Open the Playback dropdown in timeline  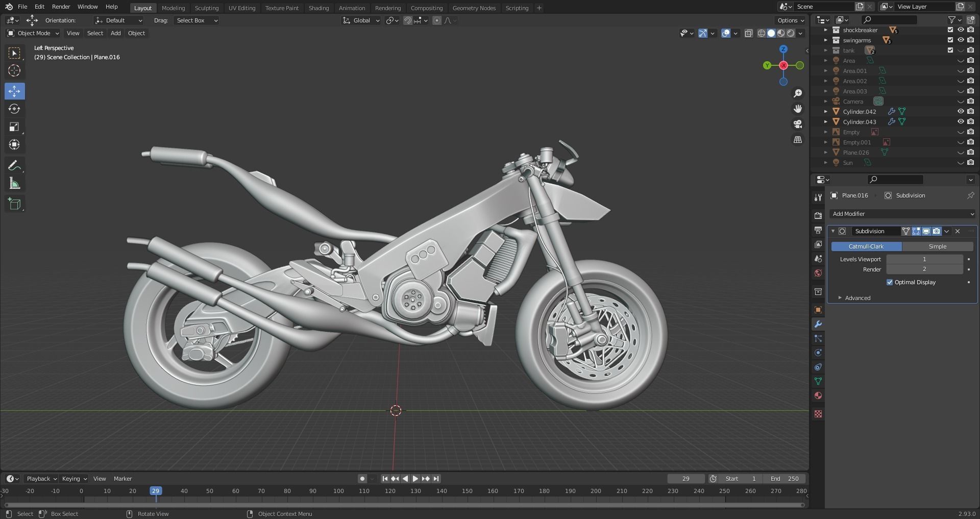pyautogui.click(x=41, y=479)
